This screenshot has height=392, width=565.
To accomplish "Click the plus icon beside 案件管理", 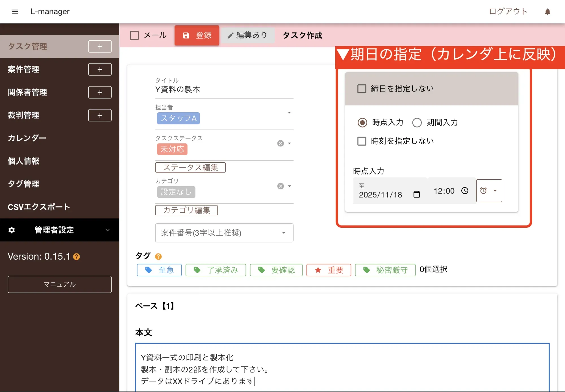I will (100, 69).
